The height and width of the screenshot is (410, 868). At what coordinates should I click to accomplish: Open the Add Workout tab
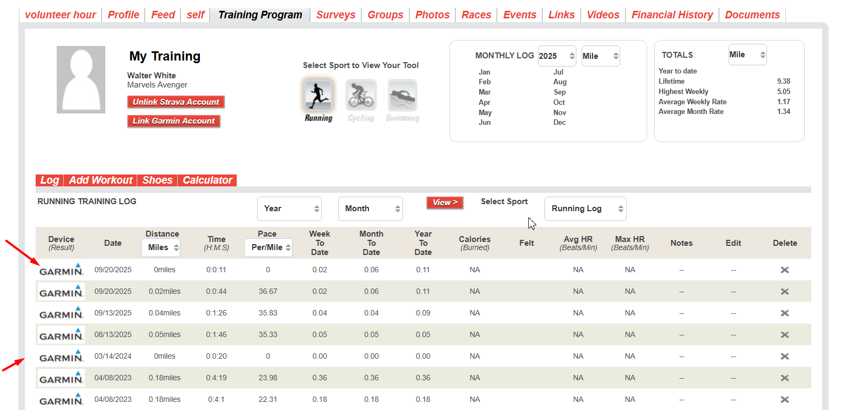coord(100,180)
